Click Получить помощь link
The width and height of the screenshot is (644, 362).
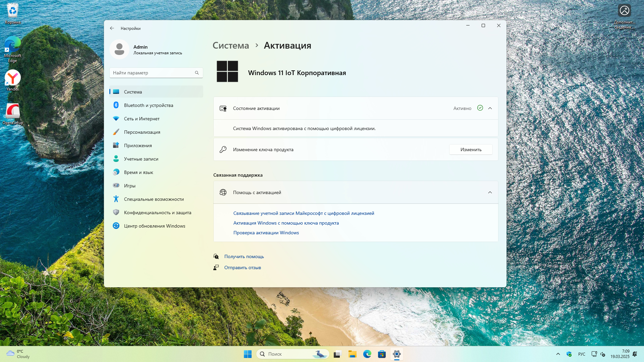[244, 256]
